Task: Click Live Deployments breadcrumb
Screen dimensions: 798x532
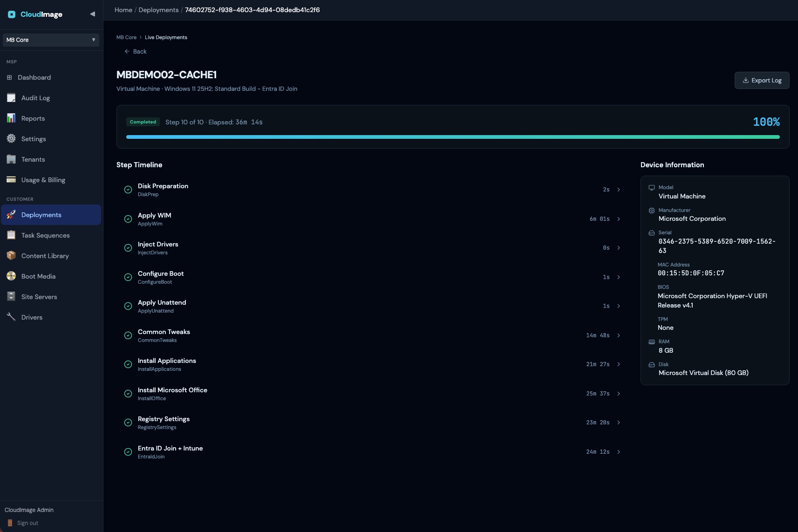Action: [166, 37]
